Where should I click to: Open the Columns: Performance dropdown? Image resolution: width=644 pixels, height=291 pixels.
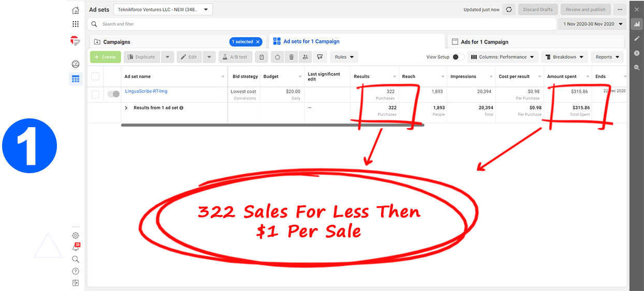click(503, 57)
